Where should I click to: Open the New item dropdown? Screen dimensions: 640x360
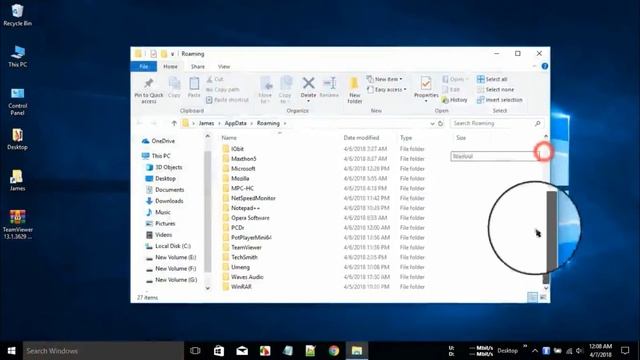(384, 79)
